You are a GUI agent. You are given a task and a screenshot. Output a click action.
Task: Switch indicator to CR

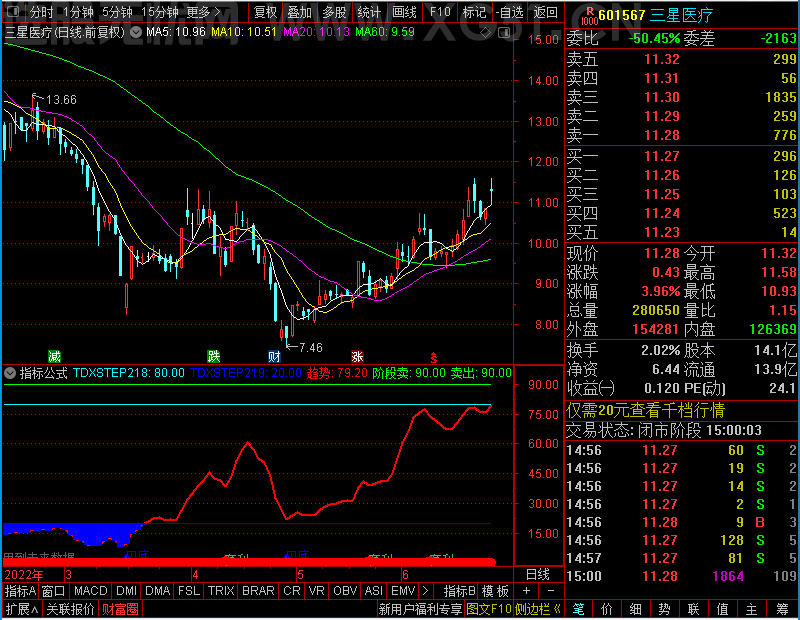coord(292,591)
